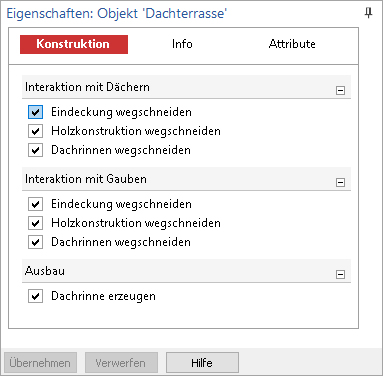Viewport: 383px width, 376px height.
Task: Uncheck Eindeckung wegschneiden under Dächern
Action: 36,112
